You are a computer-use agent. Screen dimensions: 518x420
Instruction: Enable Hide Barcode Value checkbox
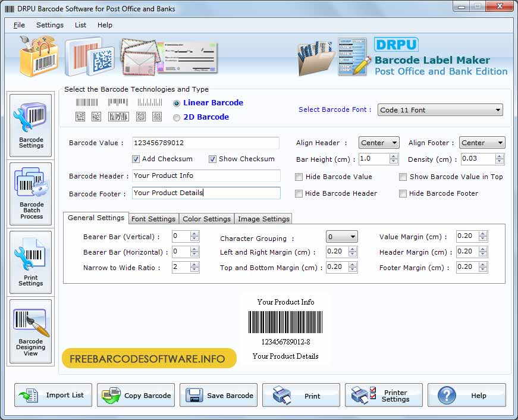click(x=299, y=177)
